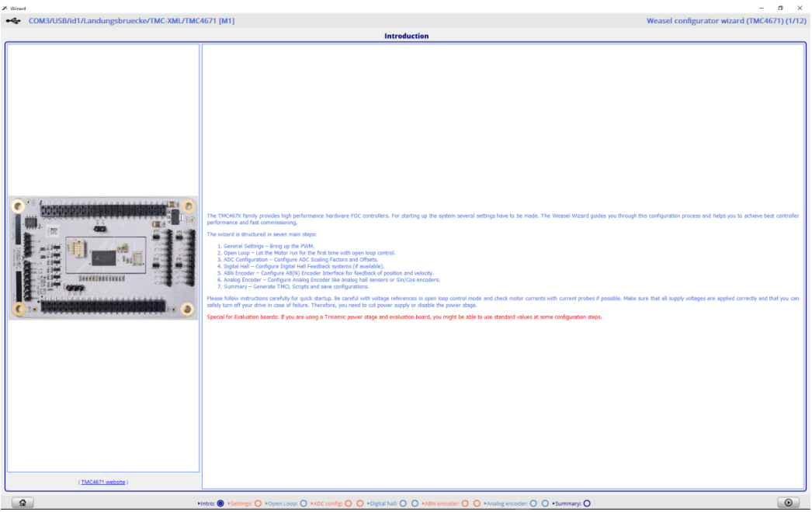Select the Intro step radio button
812x512 pixels.
pos(220,503)
